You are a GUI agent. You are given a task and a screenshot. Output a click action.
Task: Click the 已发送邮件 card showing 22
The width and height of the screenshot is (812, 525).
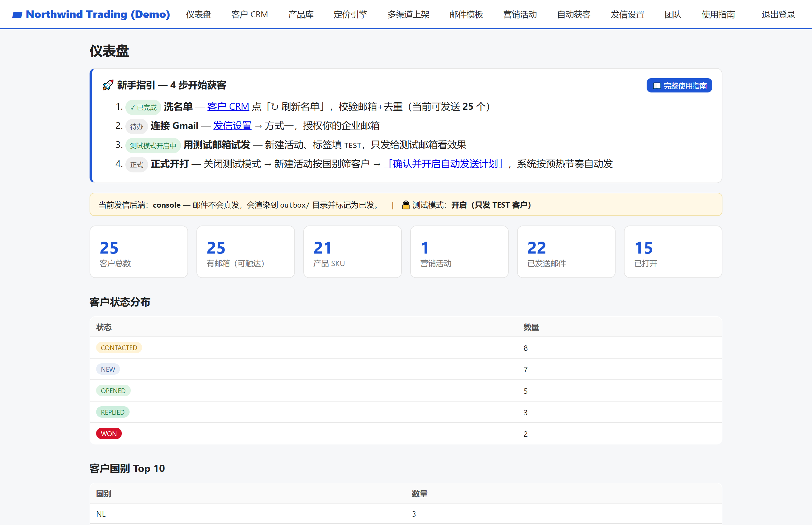[x=566, y=252]
